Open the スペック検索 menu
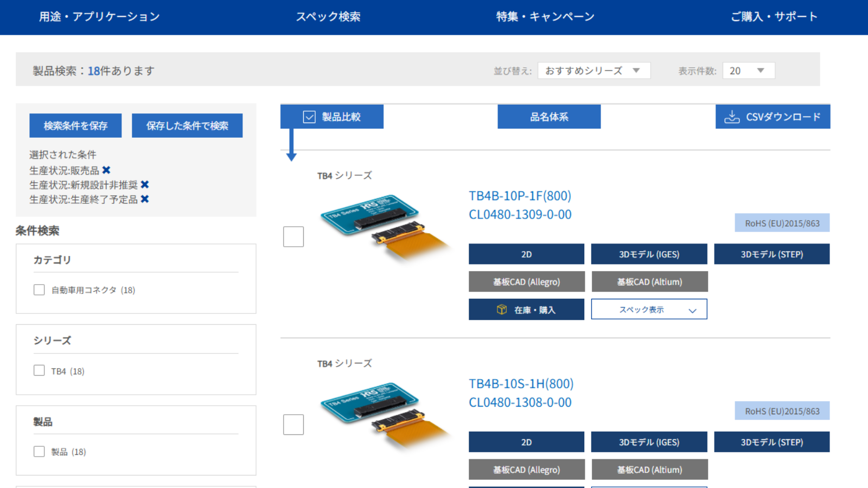This screenshot has height=488, width=868. [x=328, y=17]
